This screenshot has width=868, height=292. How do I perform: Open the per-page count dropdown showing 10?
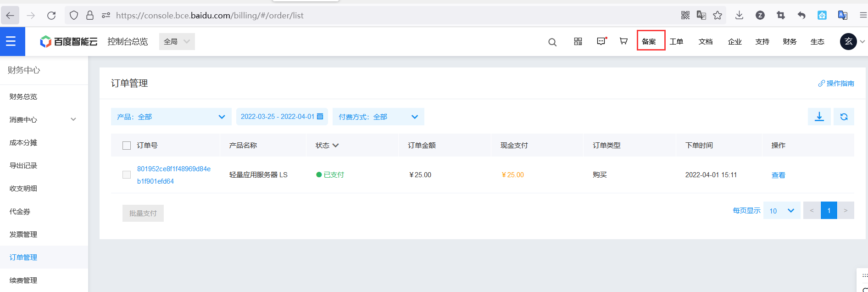782,211
